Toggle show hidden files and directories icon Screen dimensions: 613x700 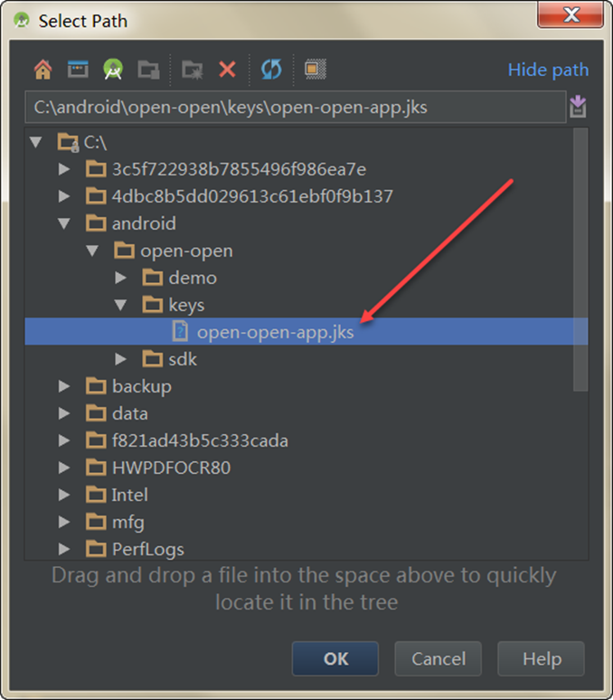pos(316,70)
